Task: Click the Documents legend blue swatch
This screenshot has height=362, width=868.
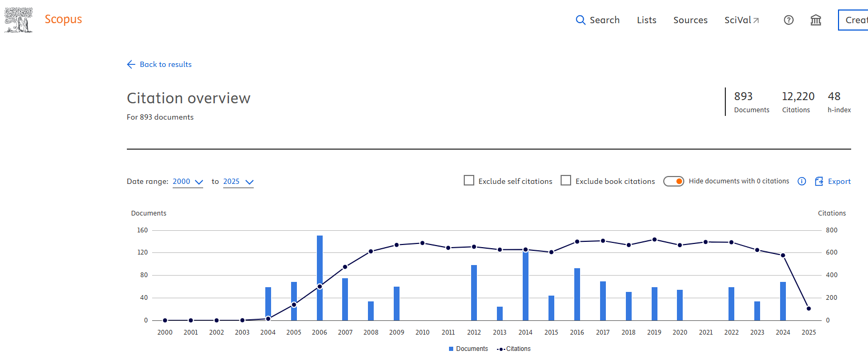Action: [451, 349]
